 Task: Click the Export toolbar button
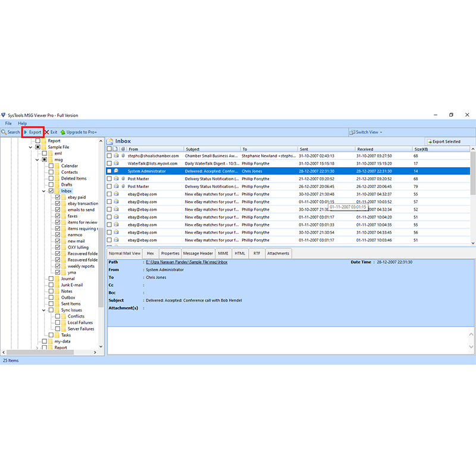point(33,132)
